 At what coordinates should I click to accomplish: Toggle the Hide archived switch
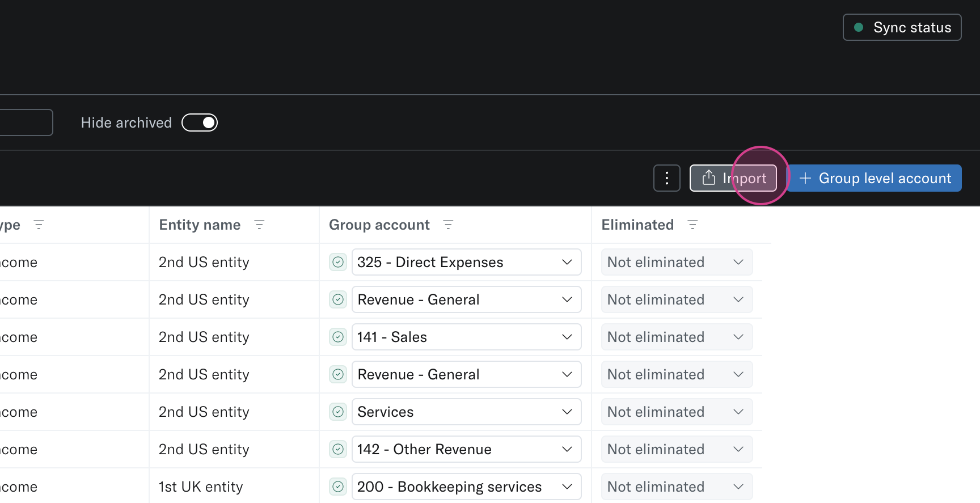[x=200, y=122]
